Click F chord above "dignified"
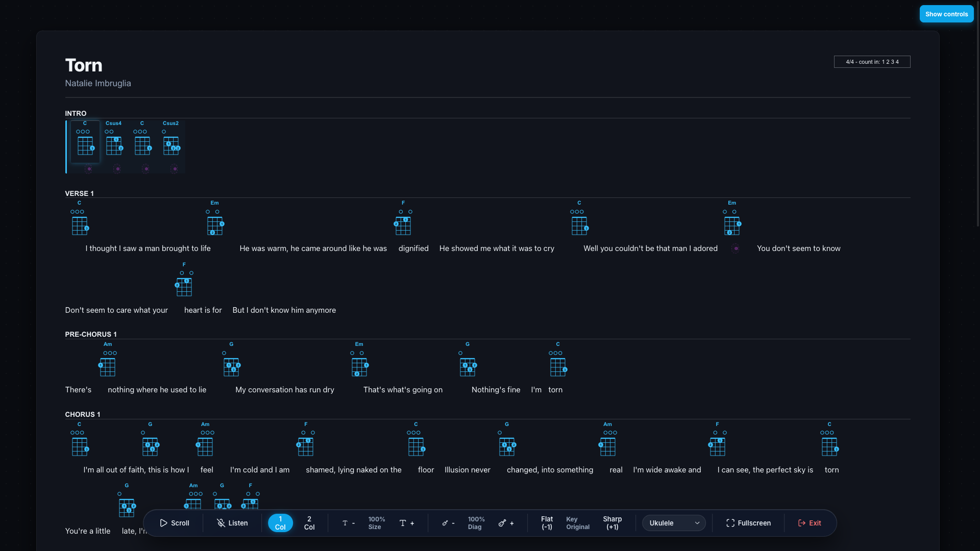The height and width of the screenshot is (551, 980). point(403,218)
